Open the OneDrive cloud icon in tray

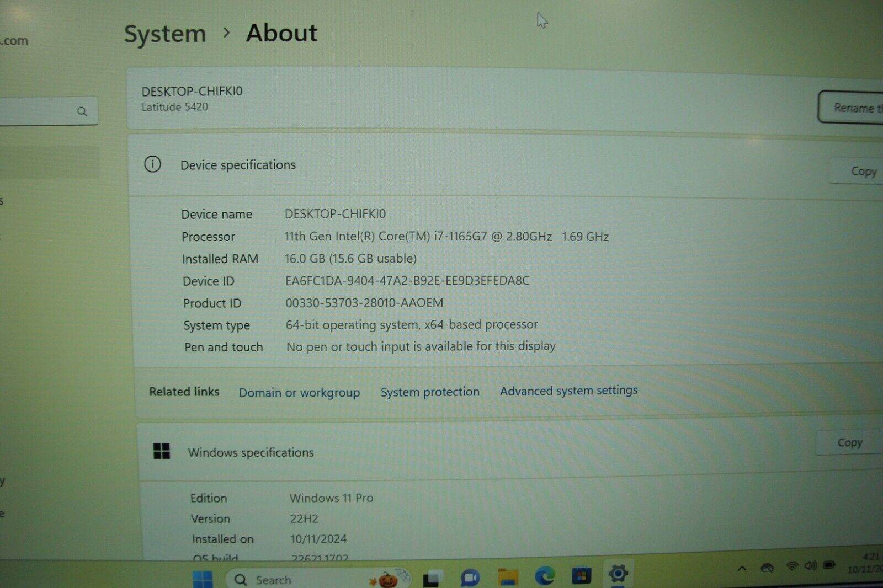(767, 566)
